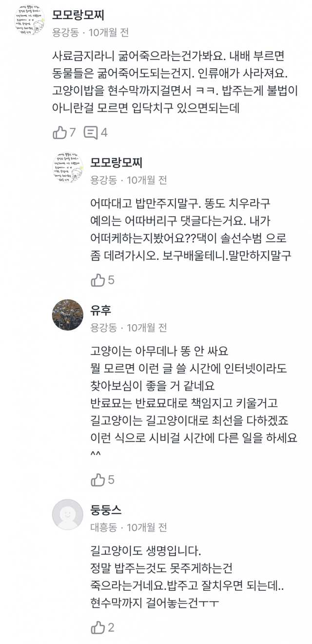Open 모모랑모찌's profile picture on top comment
The height and width of the screenshot is (644, 312).
(29, 22)
